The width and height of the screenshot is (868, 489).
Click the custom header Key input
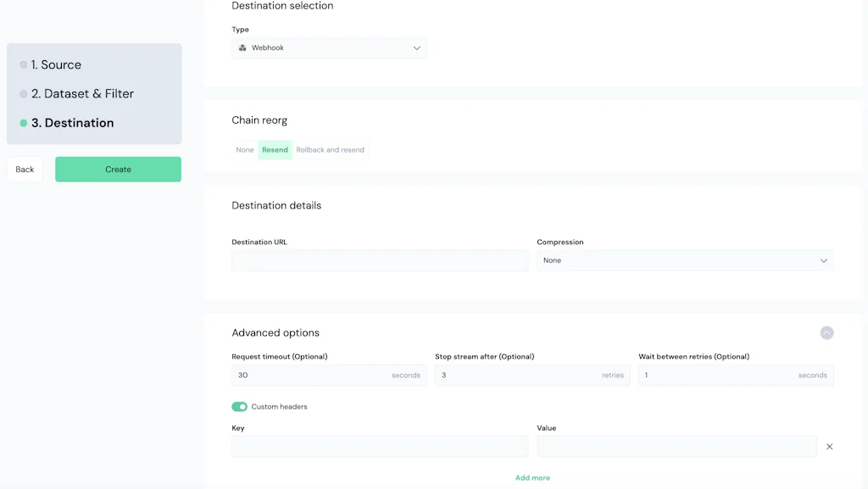(x=380, y=446)
